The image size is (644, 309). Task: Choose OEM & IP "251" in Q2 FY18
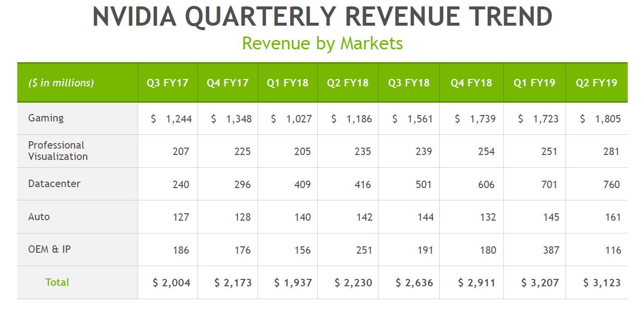tap(364, 250)
